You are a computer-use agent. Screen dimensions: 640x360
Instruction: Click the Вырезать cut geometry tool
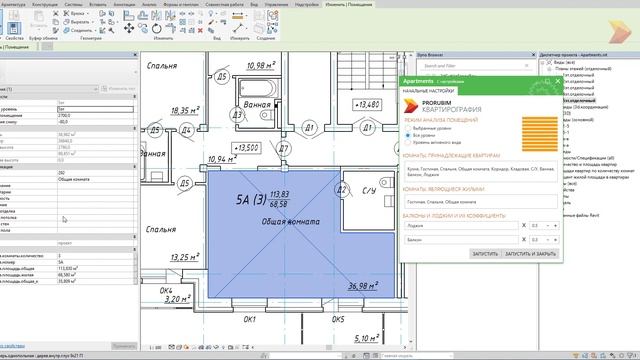pos(78,22)
